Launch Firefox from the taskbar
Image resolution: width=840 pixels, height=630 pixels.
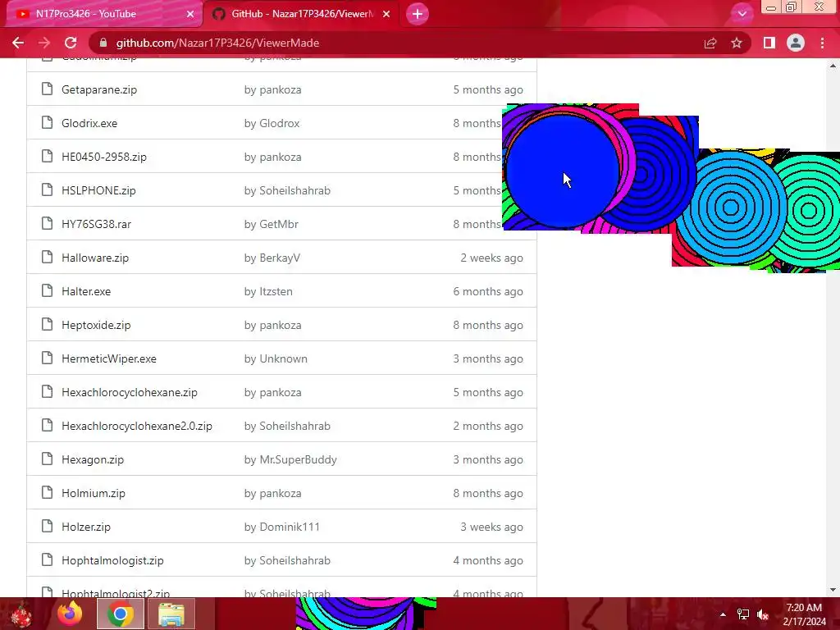(71, 614)
